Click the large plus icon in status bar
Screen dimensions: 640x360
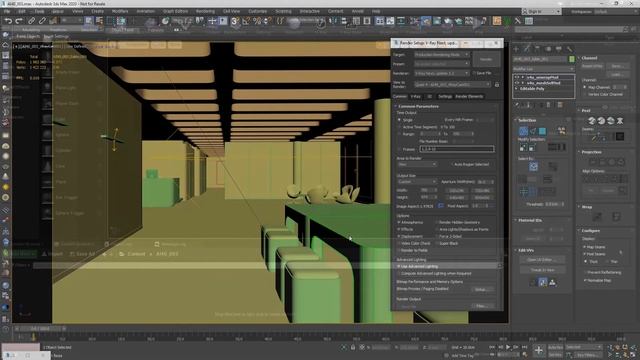tap(539, 350)
